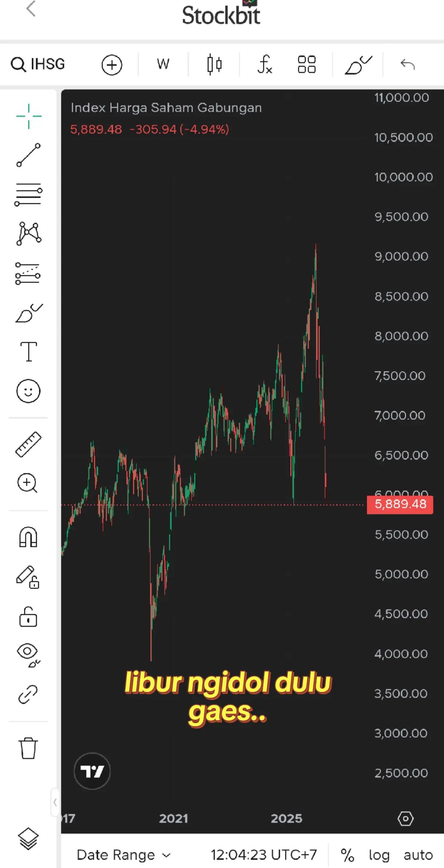Image resolution: width=444 pixels, height=868 pixels.
Task: Open the indicators fx menu
Action: coord(265,64)
